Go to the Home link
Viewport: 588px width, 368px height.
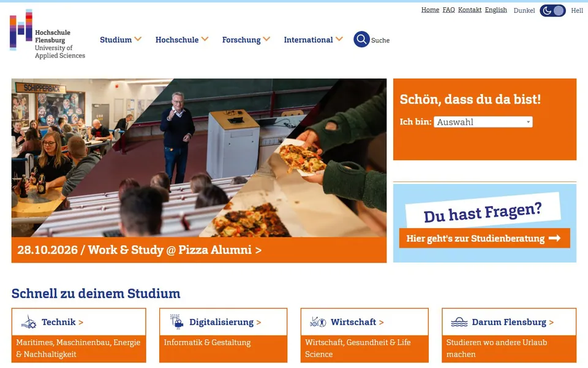click(x=430, y=10)
